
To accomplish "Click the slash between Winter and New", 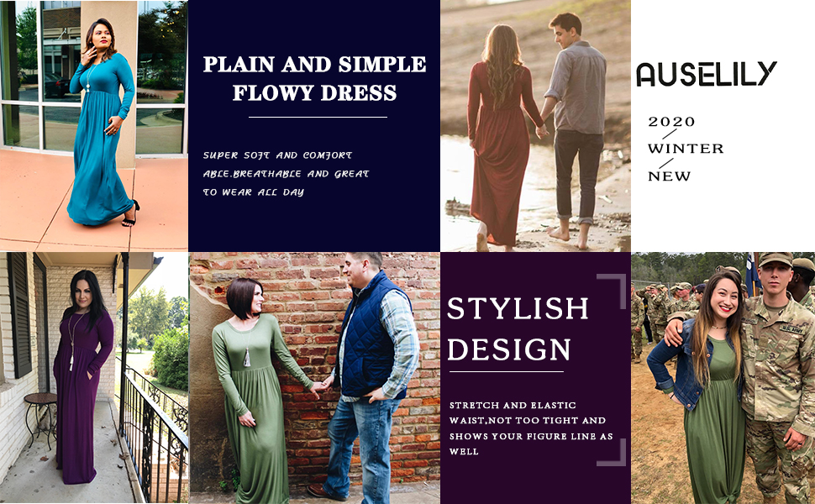I will pyautogui.click(x=665, y=163).
